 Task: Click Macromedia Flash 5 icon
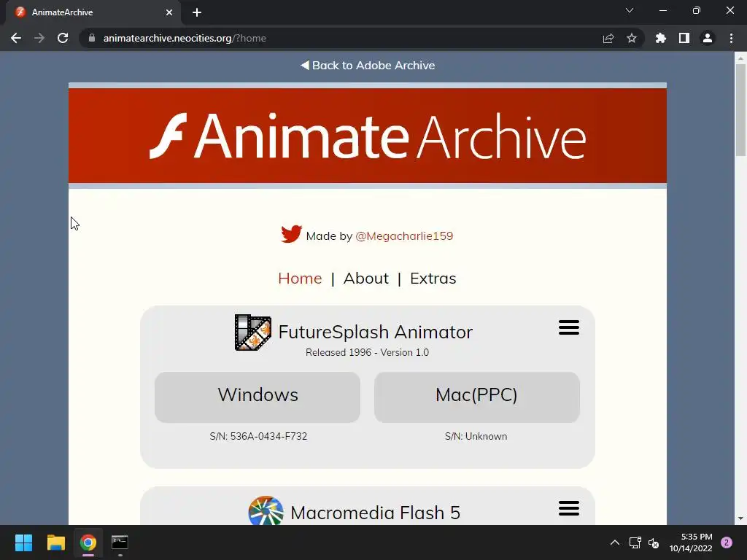click(x=266, y=510)
